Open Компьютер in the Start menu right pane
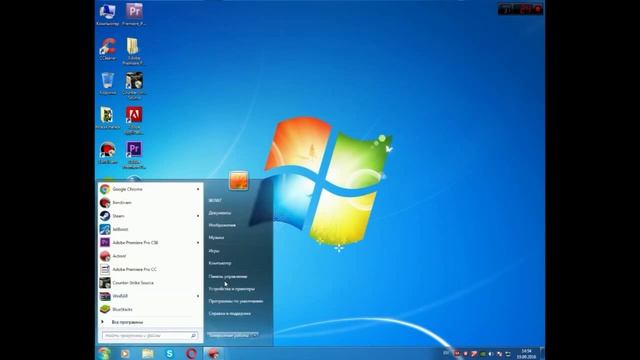This screenshot has height=360, width=640. (220, 263)
